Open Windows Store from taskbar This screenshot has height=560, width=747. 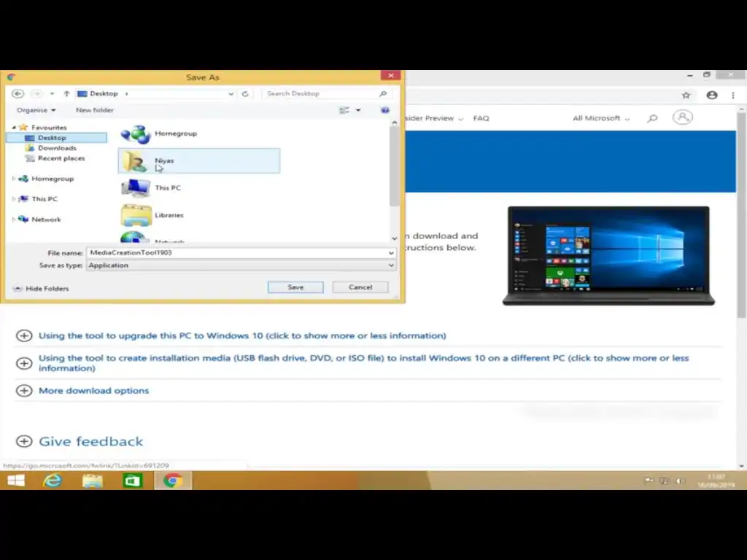133,481
